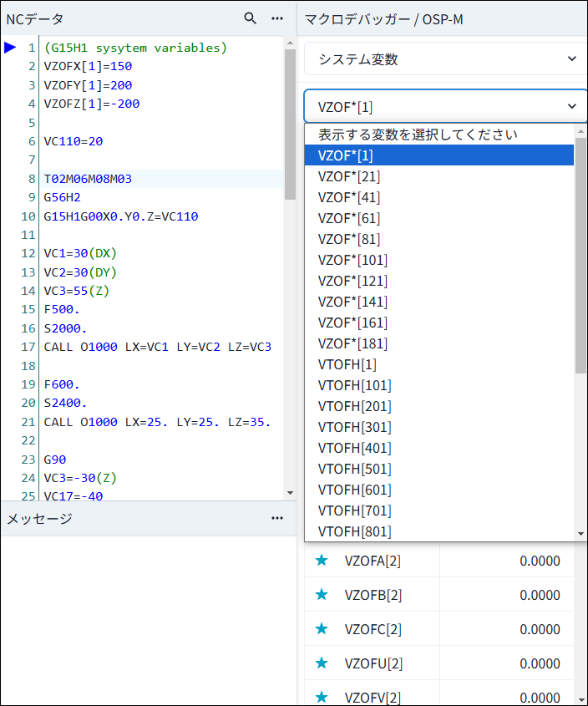Select 表示する変数を選択してください placeholder option
Image resolution: width=588 pixels, height=706 pixels.
tap(439, 135)
